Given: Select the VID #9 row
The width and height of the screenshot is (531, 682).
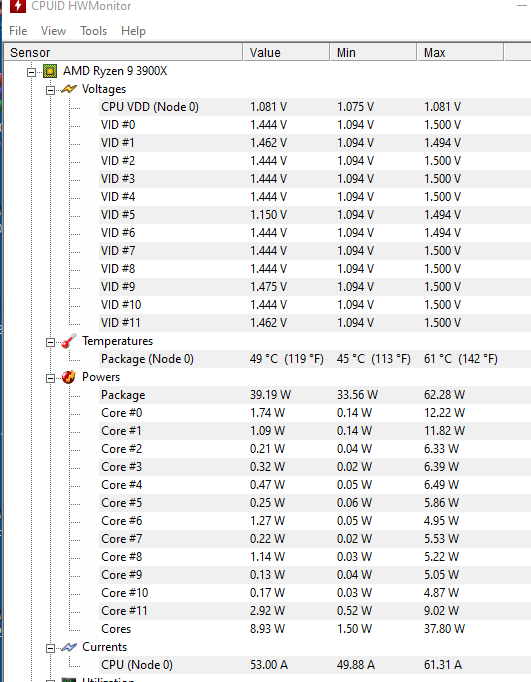Looking at the screenshot, I should coord(315,287).
